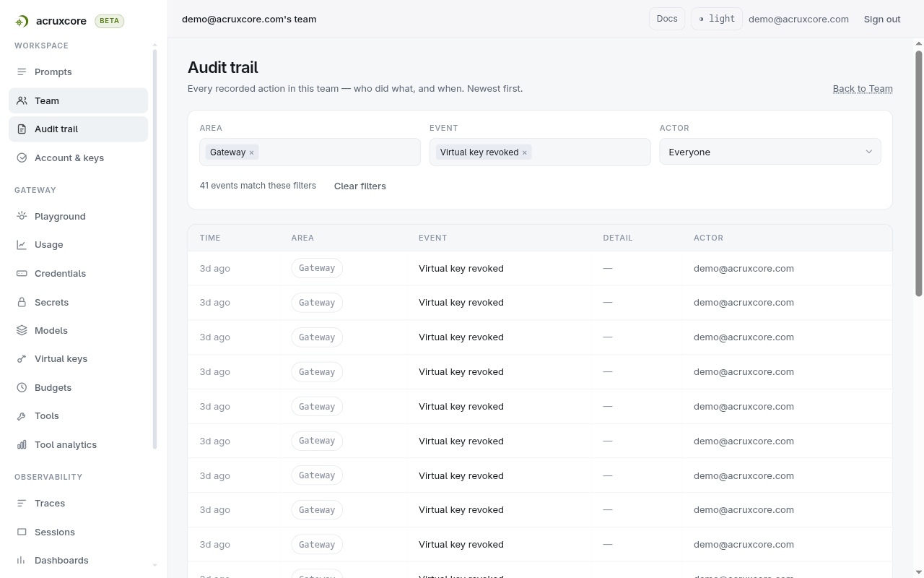Click the AREA column header in the table

click(x=302, y=238)
